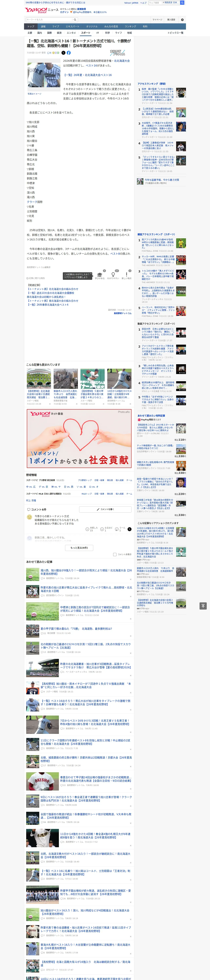Open マイページ link

157,20
